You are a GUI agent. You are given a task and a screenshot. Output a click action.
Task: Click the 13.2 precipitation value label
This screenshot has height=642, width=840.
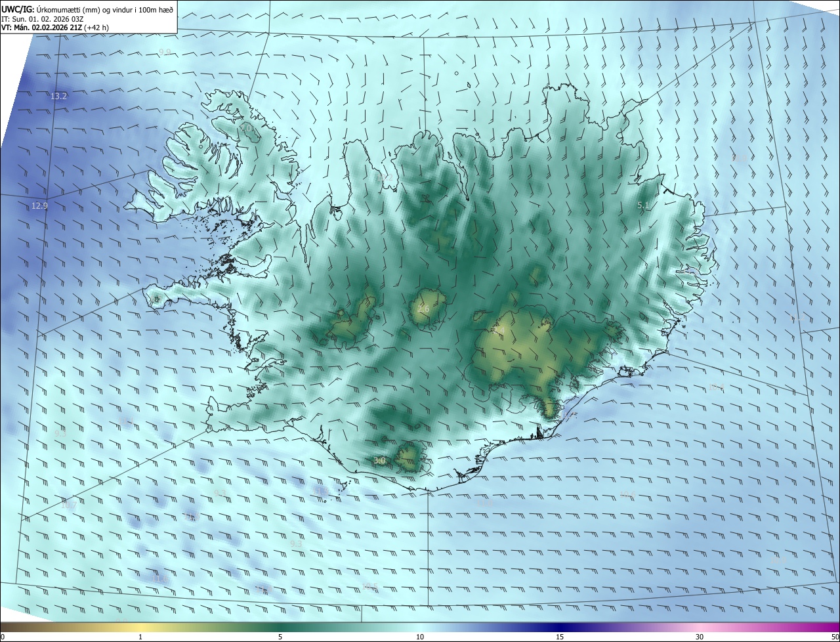pyautogui.click(x=59, y=96)
